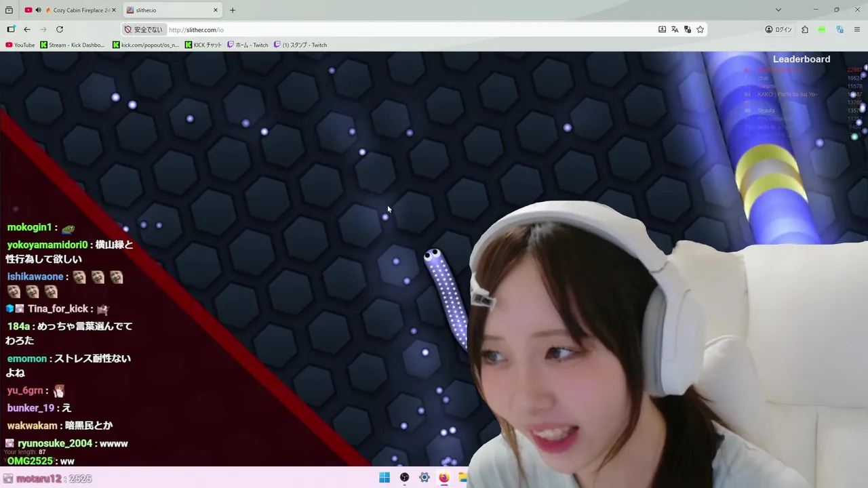Click the 184a chat message
The height and width of the screenshot is (488, 868).
(x=69, y=333)
